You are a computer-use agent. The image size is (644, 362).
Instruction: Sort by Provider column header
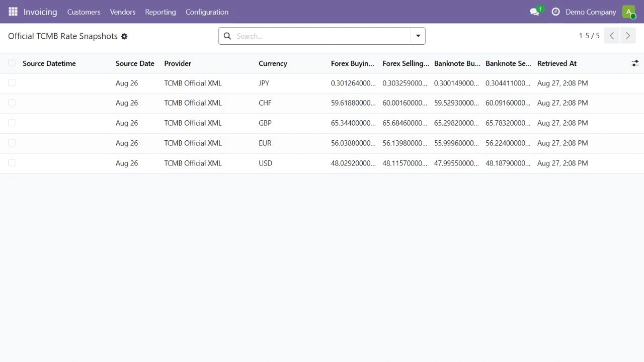point(178,63)
